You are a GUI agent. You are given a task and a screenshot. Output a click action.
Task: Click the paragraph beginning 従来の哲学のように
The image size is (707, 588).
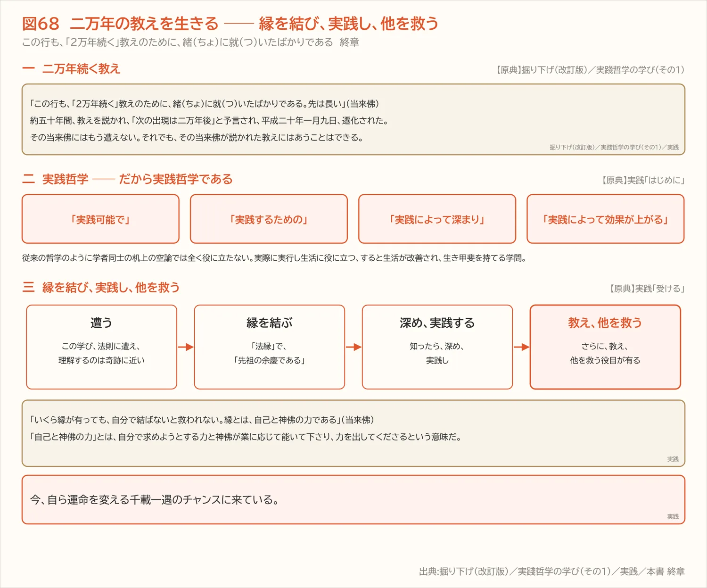coord(274,258)
